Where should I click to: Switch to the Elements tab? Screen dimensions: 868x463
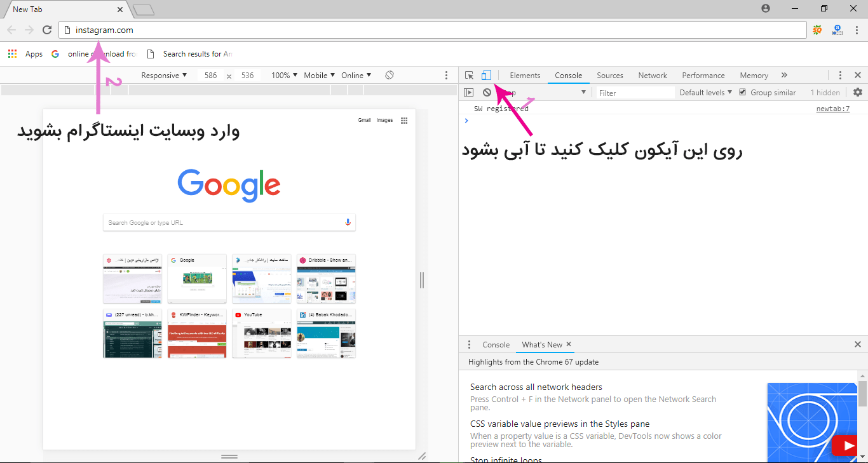525,75
